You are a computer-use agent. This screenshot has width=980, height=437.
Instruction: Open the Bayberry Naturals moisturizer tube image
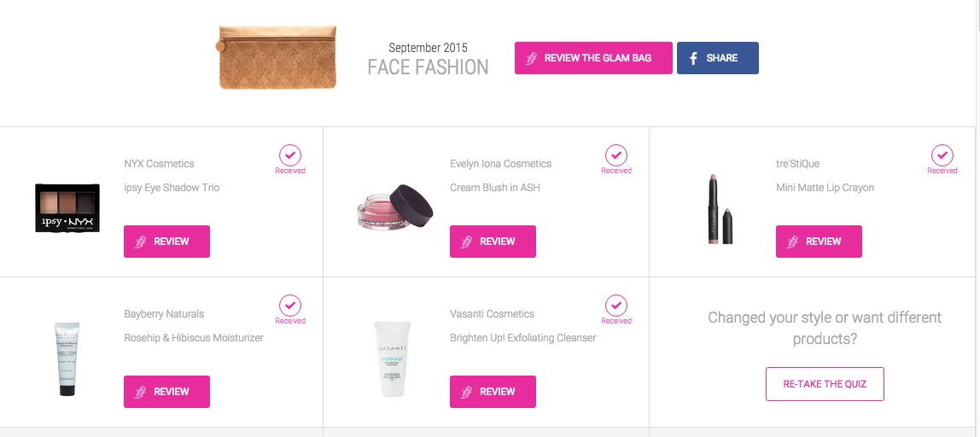(x=67, y=358)
